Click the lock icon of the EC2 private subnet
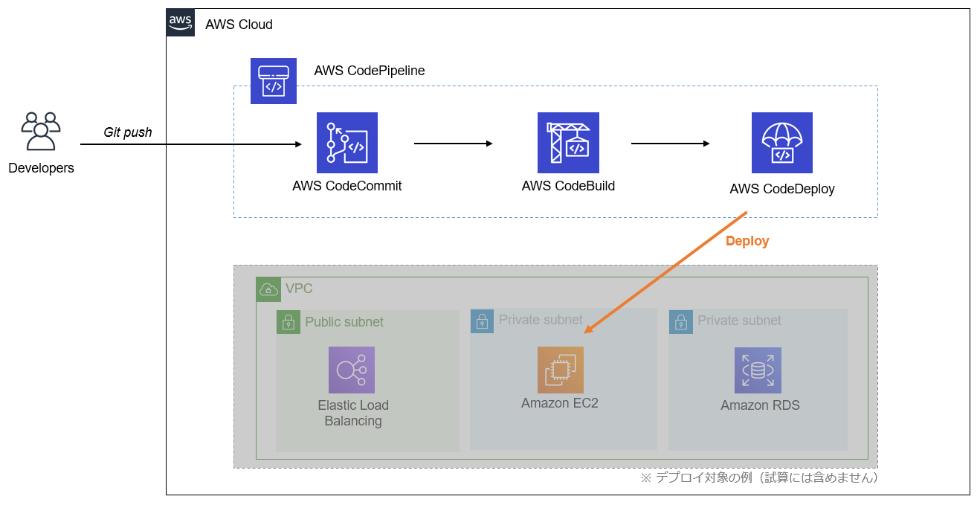This screenshot has width=980, height=505. click(x=482, y=321)
